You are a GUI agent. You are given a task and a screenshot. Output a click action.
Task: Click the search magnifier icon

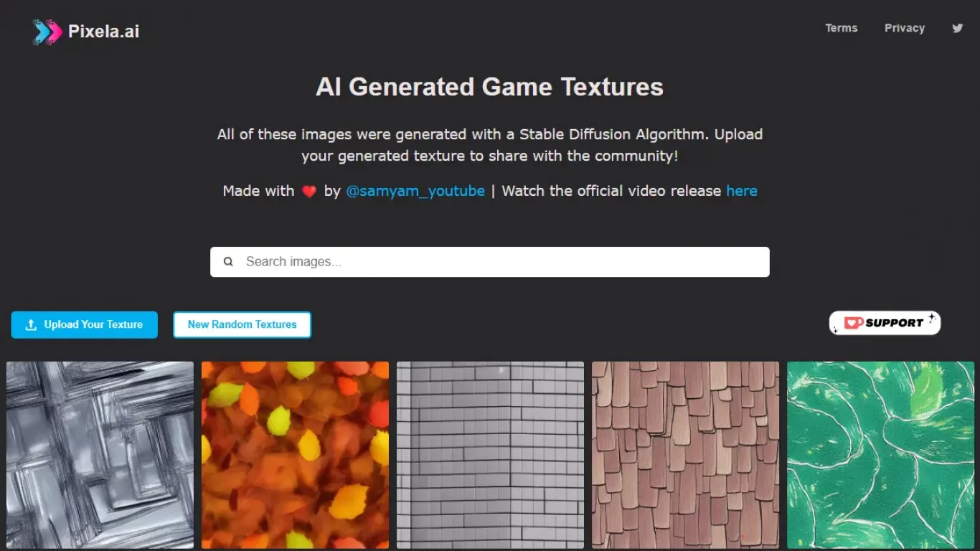tap(228, 261)
